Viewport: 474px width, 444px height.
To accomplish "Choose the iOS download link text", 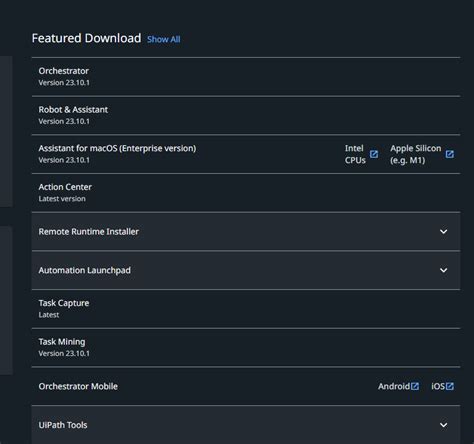I will point(438,386).
